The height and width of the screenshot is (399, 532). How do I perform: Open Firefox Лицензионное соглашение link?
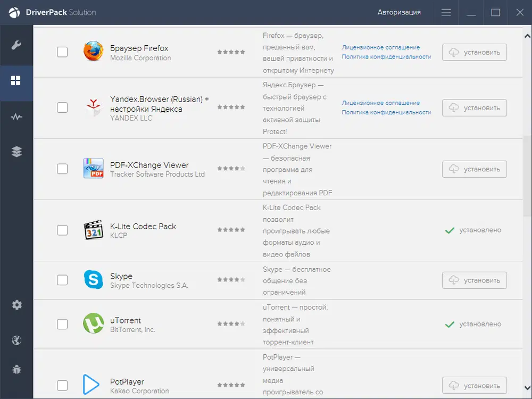pos(381,47)
